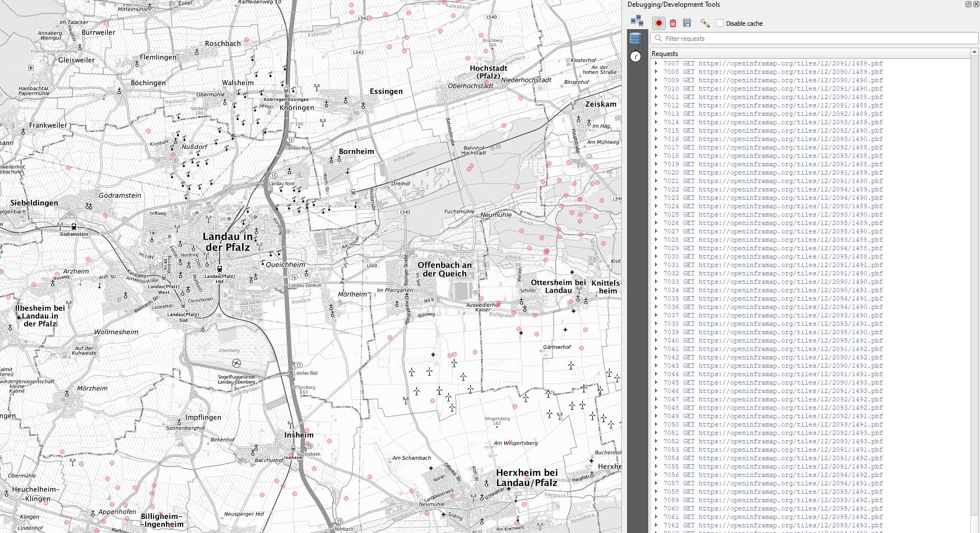Click the railway station icon at Landau(Pfalz) Hbf

(220, 269)
